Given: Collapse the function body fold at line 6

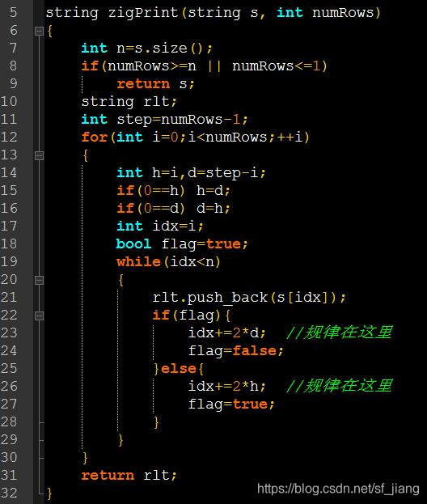Looking at the screenshot, I should pyautogui.click(x=39, y=32).
